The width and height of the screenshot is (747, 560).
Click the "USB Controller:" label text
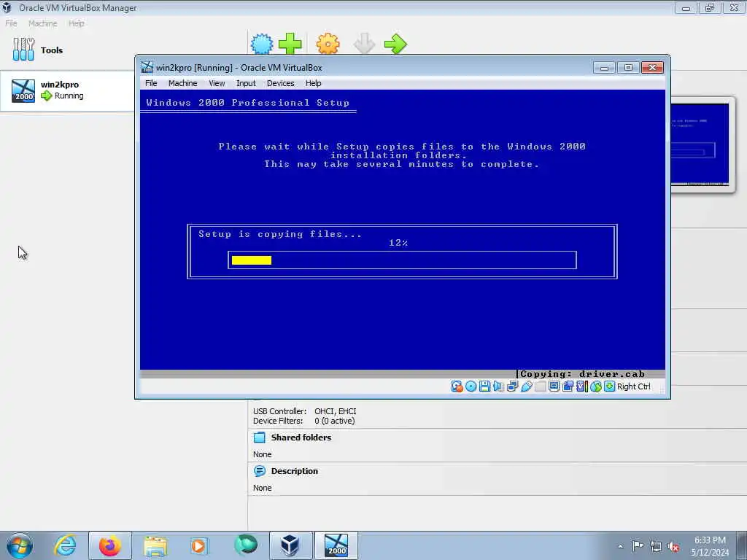pyautogui.click(x=279, y=411)
